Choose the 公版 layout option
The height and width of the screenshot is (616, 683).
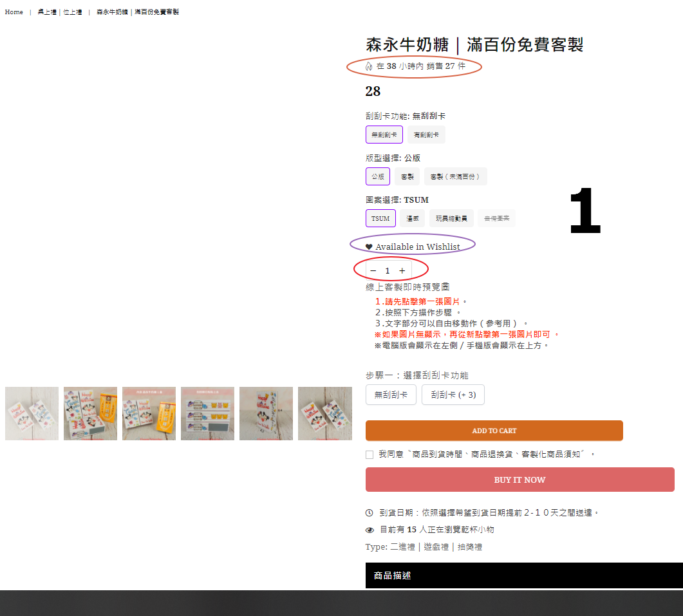378,176
